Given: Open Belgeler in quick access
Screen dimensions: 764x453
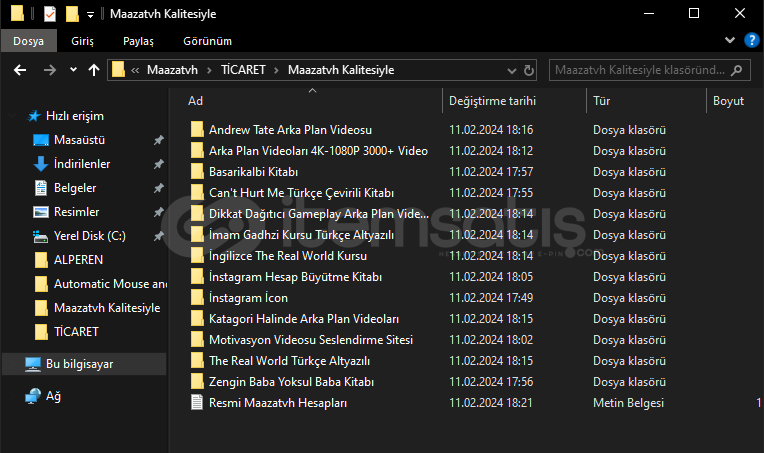Looking at the screenshot, I should [x=75, y=188].
